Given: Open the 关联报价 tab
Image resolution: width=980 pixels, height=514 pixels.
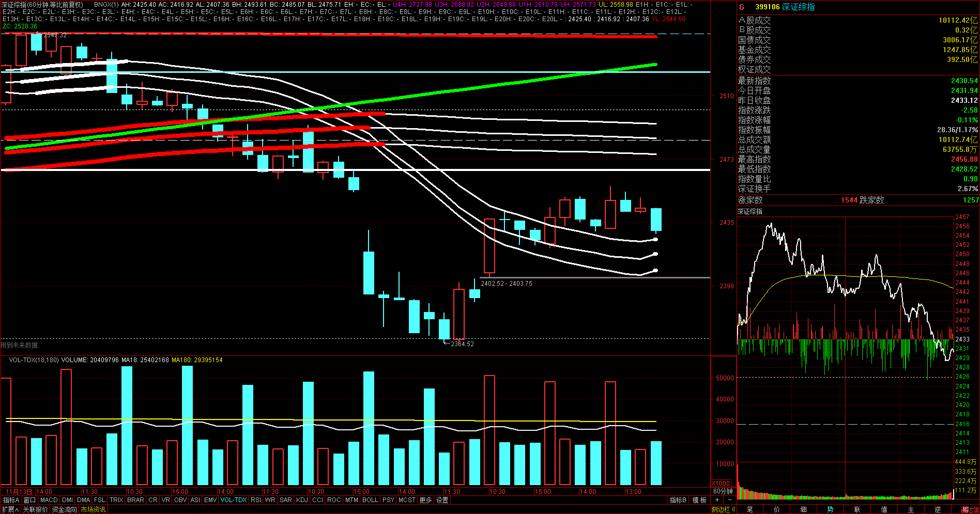Looking at the screenshot, I should click(35, 509).
